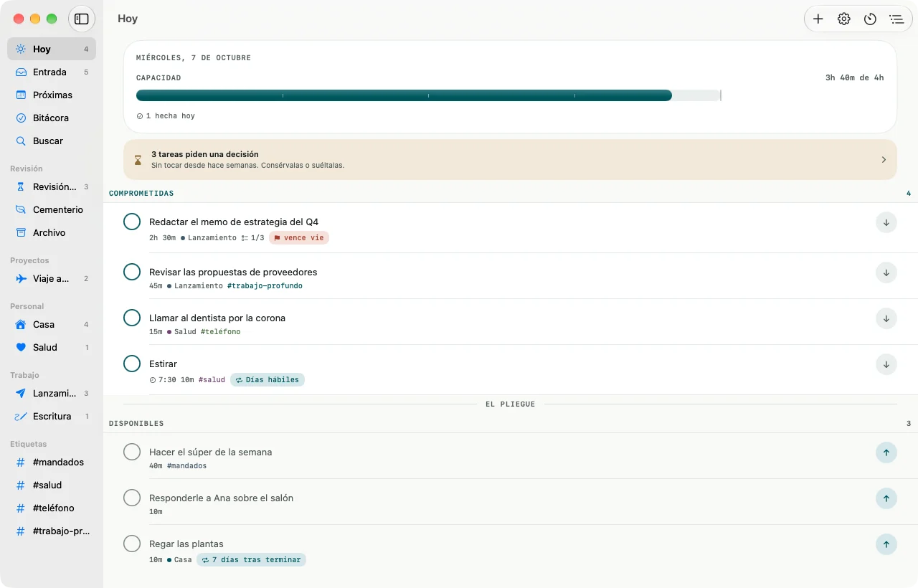Image resolution: width=918 pixels, height=588 pixels.
Task: Defer Redactar el memo with down arrow
Action: (x=886, y=222)
